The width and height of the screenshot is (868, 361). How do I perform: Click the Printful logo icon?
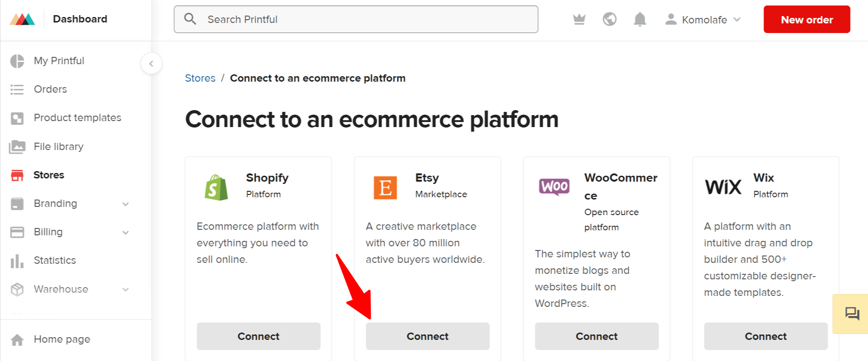click(22, 19)
